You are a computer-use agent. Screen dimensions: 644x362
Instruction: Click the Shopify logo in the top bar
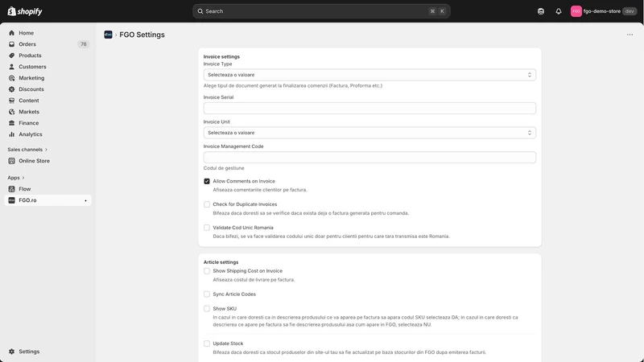(25, 11)
